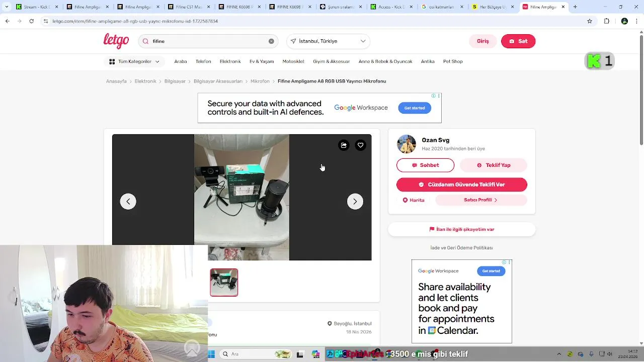
Task: Open the tab search dropdown arrow
Action: (7, 7)
